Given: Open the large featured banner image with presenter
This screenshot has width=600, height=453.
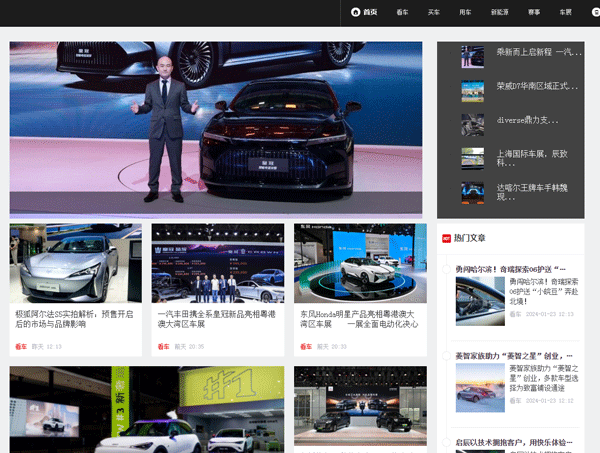Looking at the screenshot, I should tap(216, 130).
